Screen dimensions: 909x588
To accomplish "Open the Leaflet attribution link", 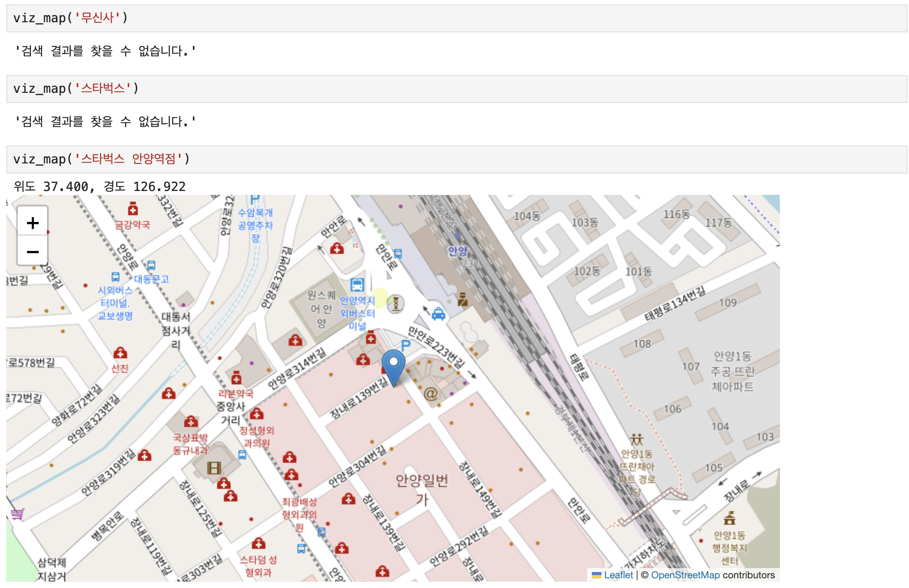I will point(612,575).
